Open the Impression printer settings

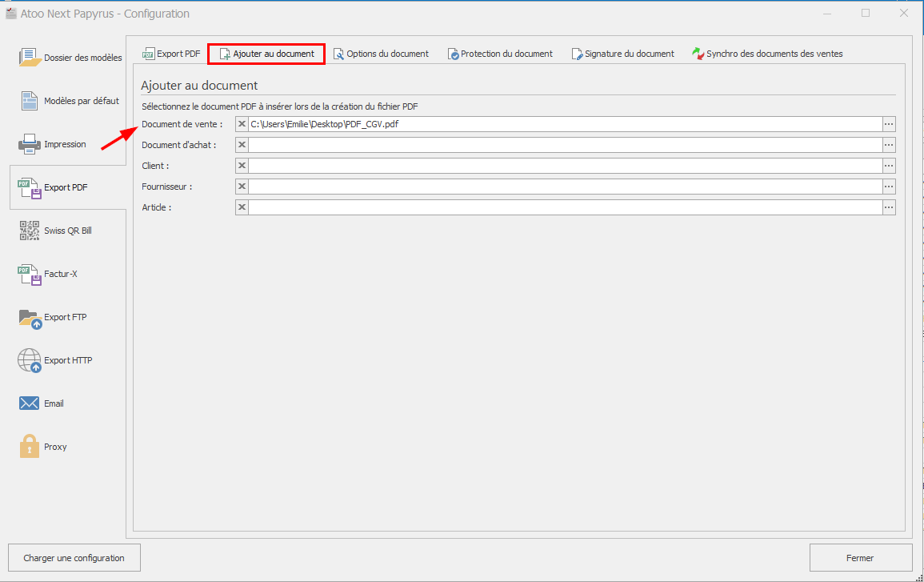click(64, 144)
